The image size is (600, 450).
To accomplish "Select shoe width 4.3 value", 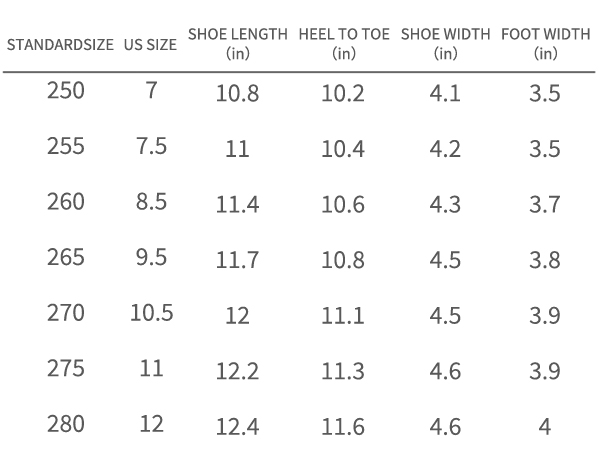I will pos(445,206).
